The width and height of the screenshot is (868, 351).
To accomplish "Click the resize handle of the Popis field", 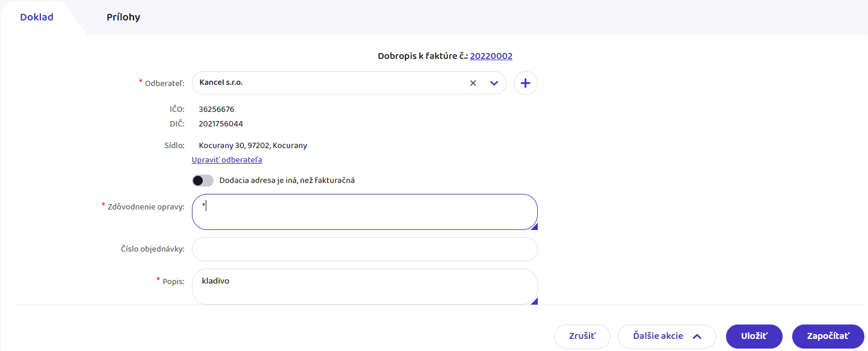I will 534,301.
